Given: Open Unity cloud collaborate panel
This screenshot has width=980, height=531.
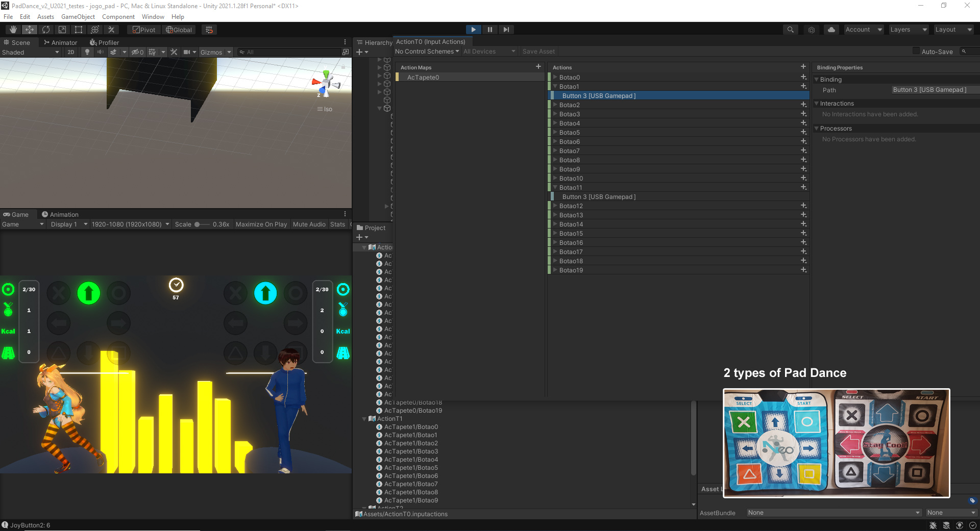Looking at the screenshot, I should tap(831, 30).
